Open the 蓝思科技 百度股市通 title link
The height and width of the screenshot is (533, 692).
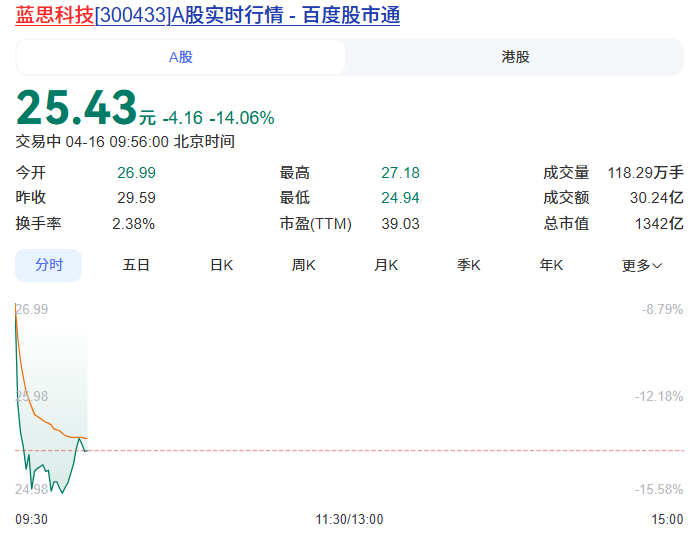(x=207, y=16)
